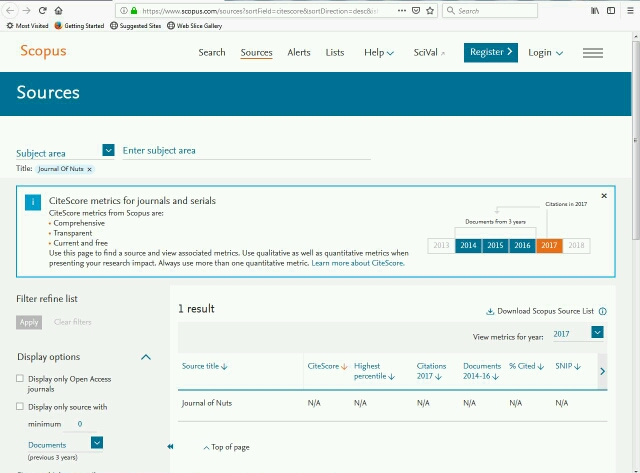Open the Subject area dropdown

[x=108, y=150]
